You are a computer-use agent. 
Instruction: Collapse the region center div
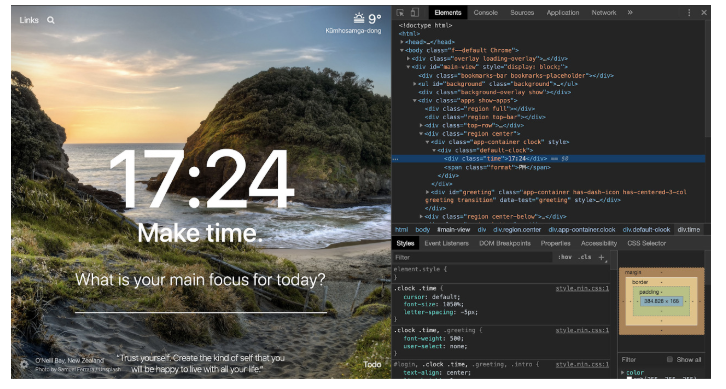click(421, 134)
